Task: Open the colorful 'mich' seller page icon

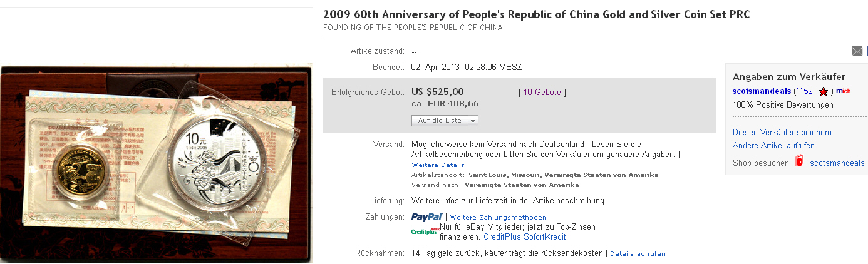Action: tap(843, 91)
